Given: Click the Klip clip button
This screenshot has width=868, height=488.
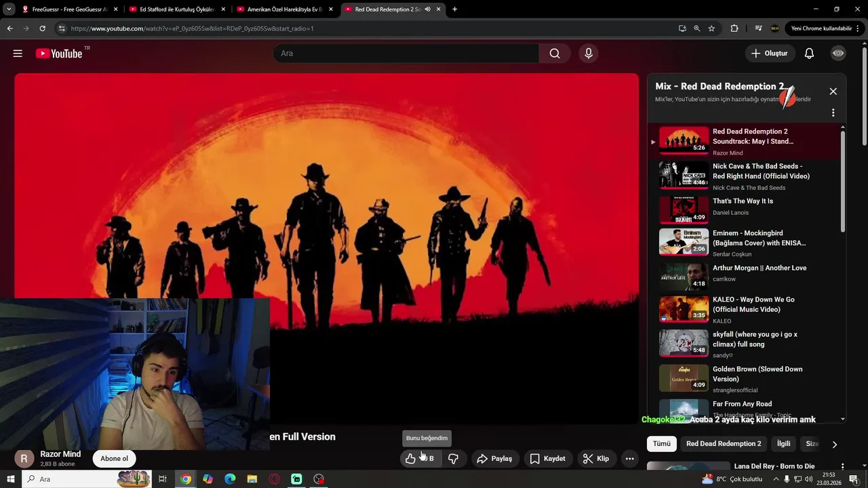Looking at the screenshot, I should pos(596,459).
